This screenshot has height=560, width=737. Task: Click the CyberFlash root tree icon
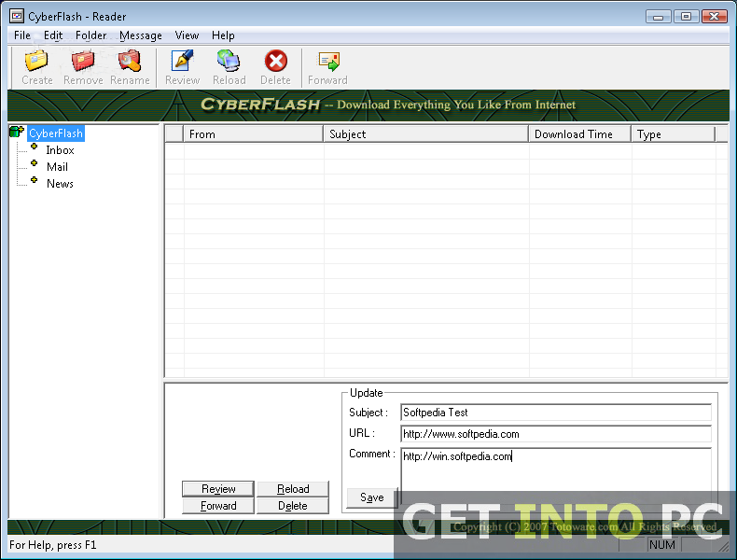(17, 133)
